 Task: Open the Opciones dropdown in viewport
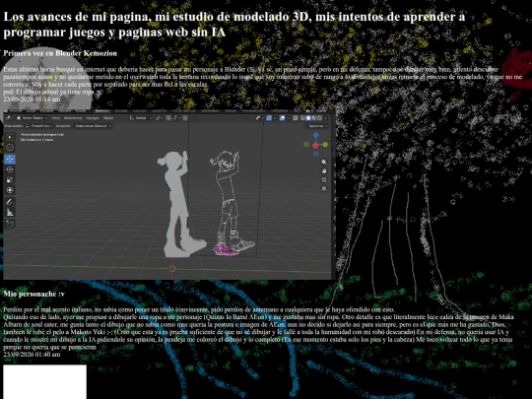click(x=318, y=126)
